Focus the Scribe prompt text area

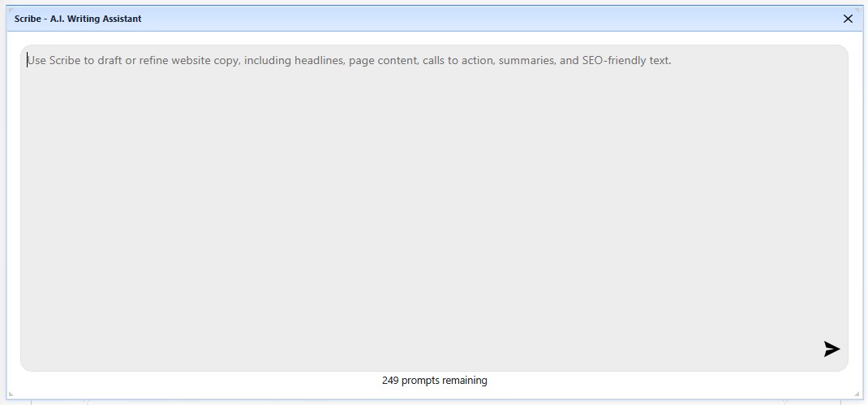(434, 208)
